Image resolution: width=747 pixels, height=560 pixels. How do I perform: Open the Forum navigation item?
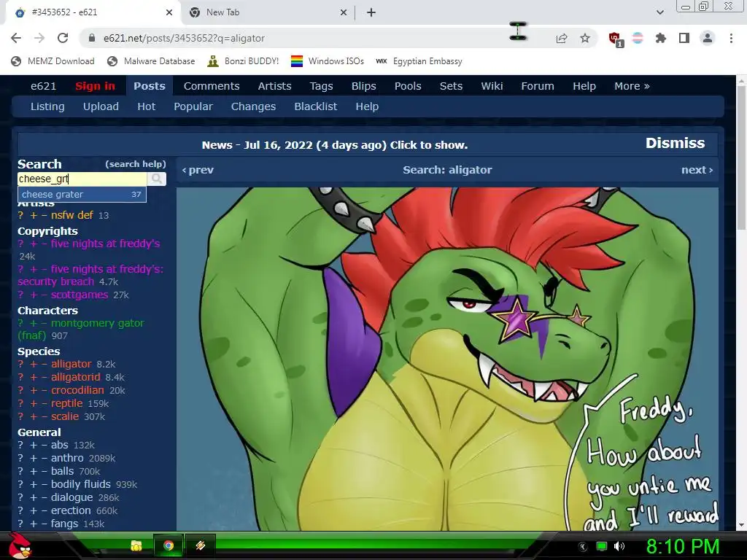(x=538, y=86)
